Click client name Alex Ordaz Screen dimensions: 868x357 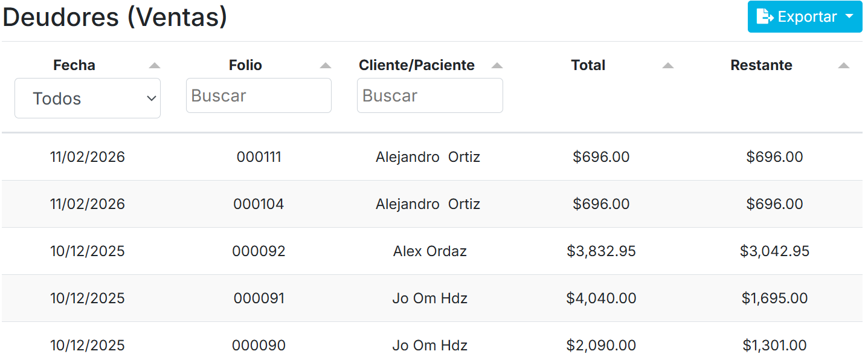tap(429, 251)
